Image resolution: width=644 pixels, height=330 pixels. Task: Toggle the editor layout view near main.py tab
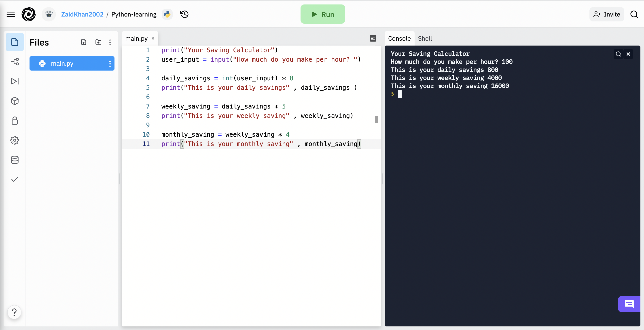coord(373,38)
